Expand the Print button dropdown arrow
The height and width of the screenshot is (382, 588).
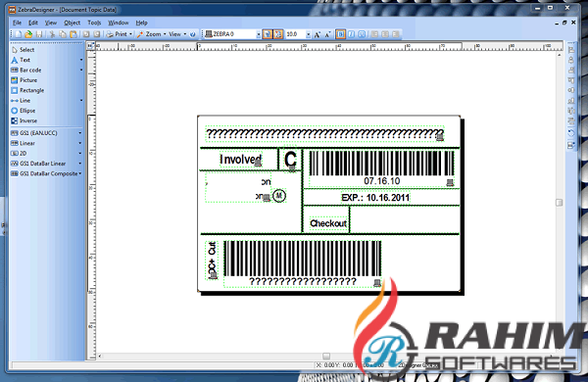click(130, 34)
